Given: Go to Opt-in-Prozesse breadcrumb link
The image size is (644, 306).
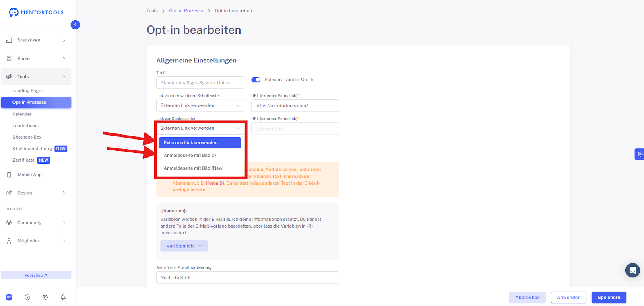Looking at the screenshot, I should 186,11.
